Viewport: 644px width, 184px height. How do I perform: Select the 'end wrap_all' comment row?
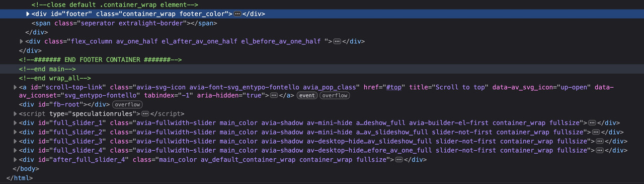click(x=54, y=78)
